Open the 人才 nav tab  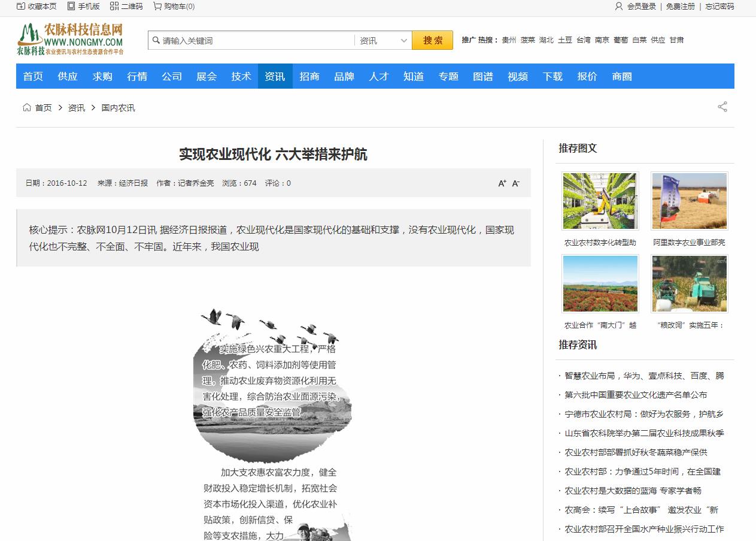(379, 76)
